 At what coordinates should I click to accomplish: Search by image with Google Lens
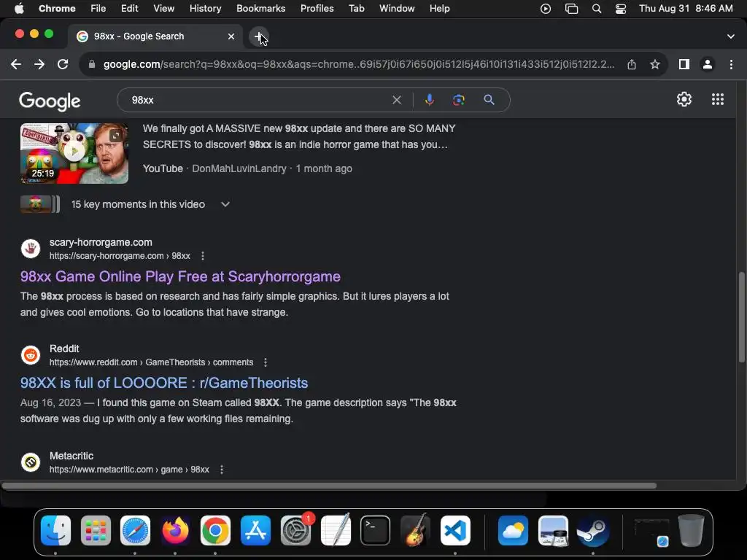[458, 100]
